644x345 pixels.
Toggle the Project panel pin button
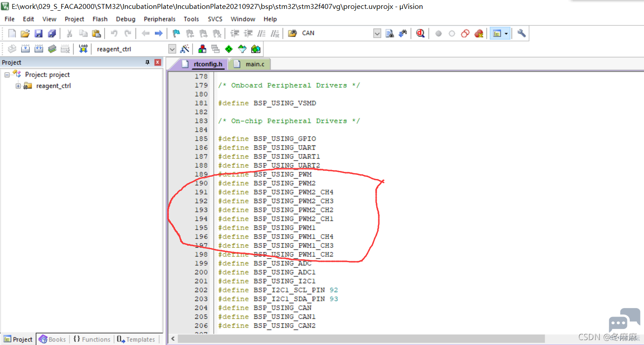click(148, 62)
